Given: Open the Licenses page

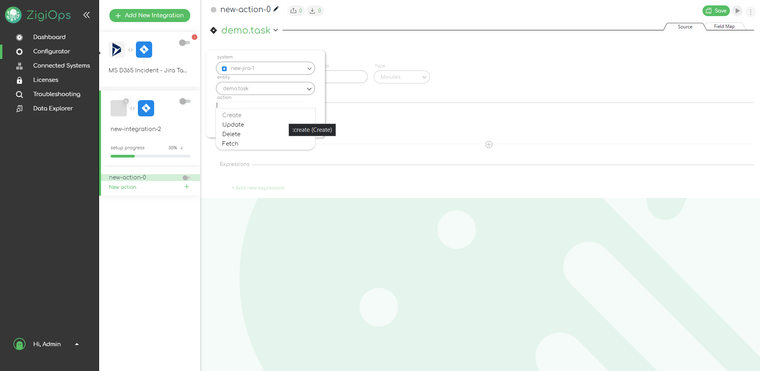Looking at the screenshot, I should pyautogui.click(x=46, y=80).
